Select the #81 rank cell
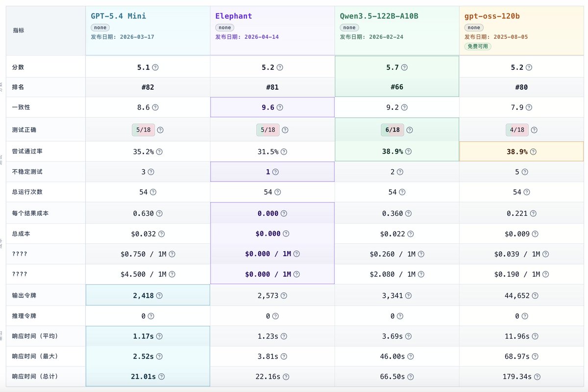The height and width of the screenshot is (392, 588). (272, 87)
